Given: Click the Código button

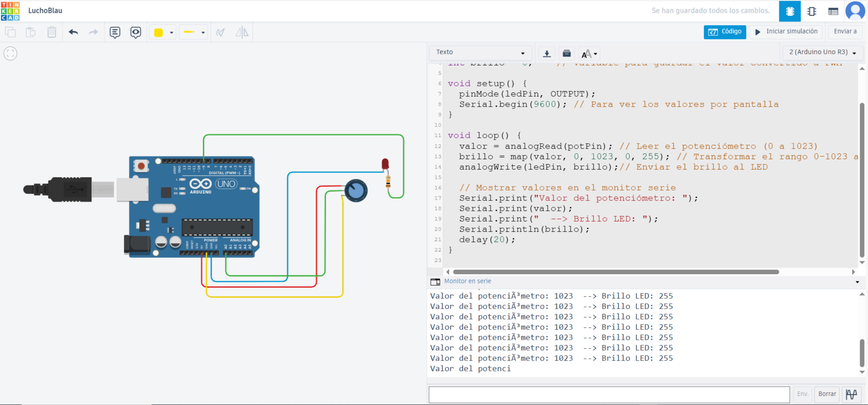Looking at the screenshot, I should click(724, 32).
